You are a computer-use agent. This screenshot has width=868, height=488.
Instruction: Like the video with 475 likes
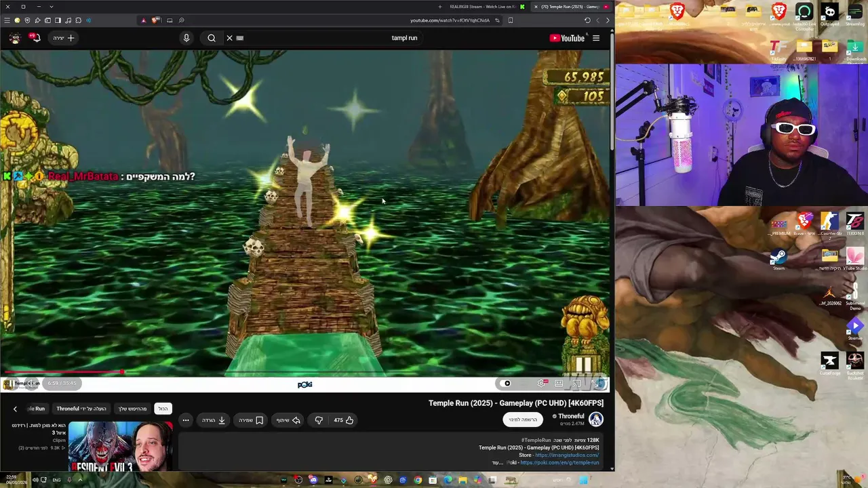coord(344,420)
